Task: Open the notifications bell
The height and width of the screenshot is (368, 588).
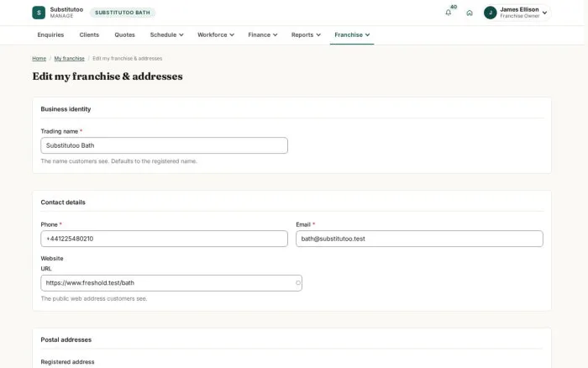Action: (448, 13)
